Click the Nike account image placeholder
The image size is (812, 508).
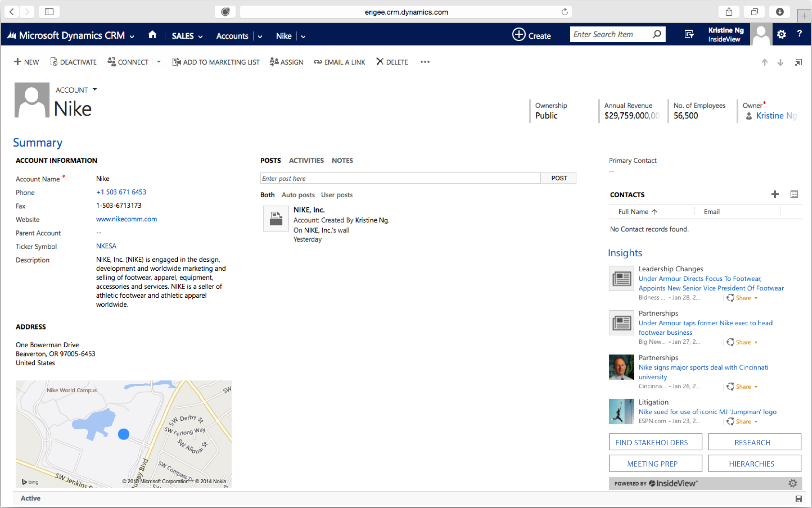tap(32, 100)
